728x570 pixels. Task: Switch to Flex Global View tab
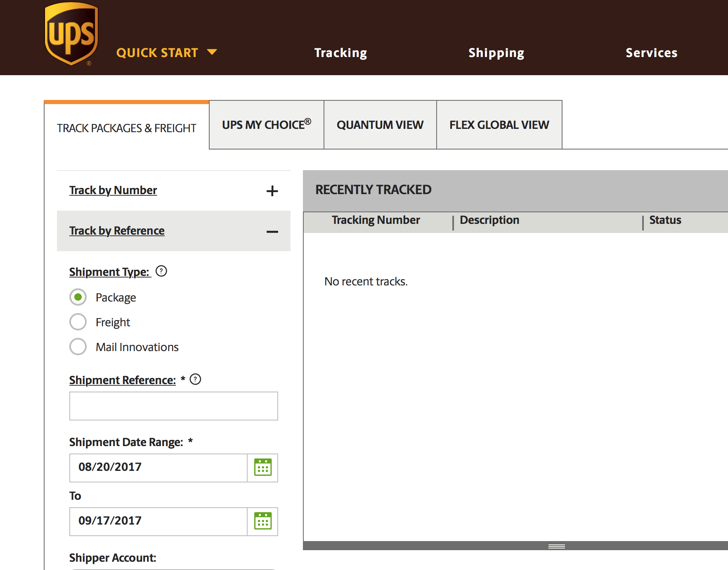tap(499, 124)
